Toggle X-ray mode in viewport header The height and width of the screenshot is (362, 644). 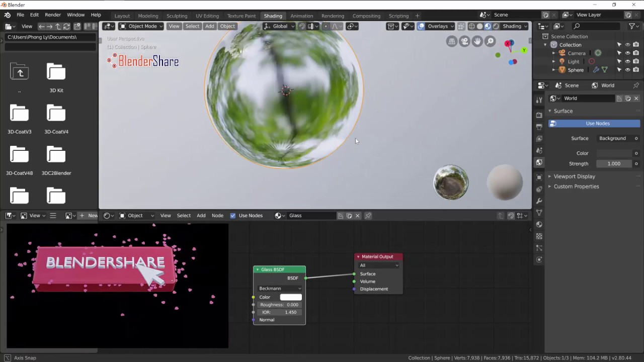[461, 26]
